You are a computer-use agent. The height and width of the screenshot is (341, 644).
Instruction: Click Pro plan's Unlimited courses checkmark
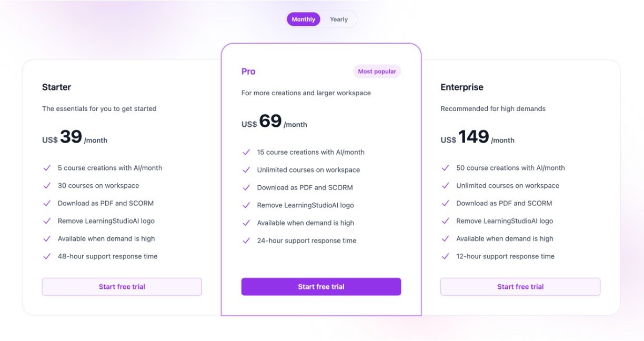[x=246, y=170]
